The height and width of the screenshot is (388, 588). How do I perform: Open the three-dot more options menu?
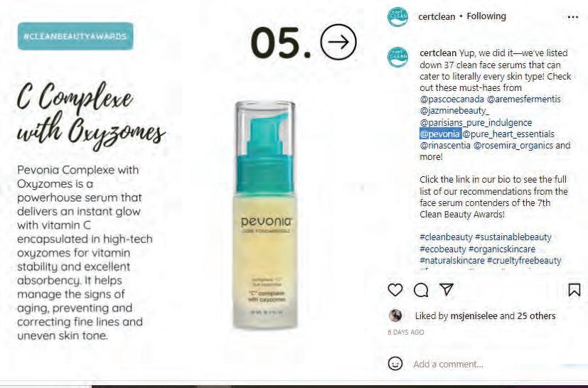pyautogui.click(x=572, y=17)
